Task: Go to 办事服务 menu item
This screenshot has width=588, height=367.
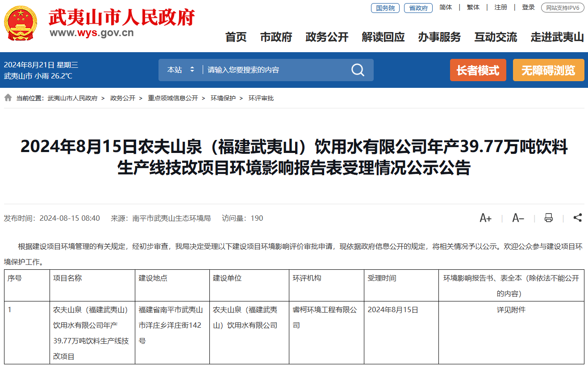Action: click(439, 37)
